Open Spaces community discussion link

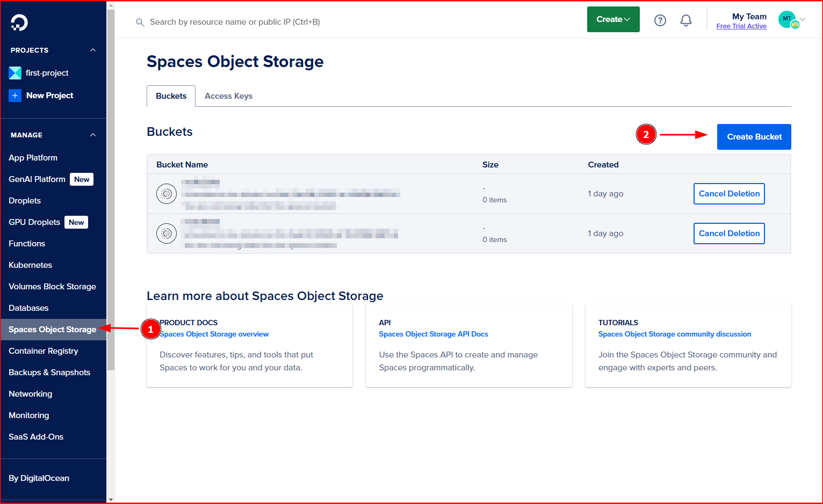(675, 334)
